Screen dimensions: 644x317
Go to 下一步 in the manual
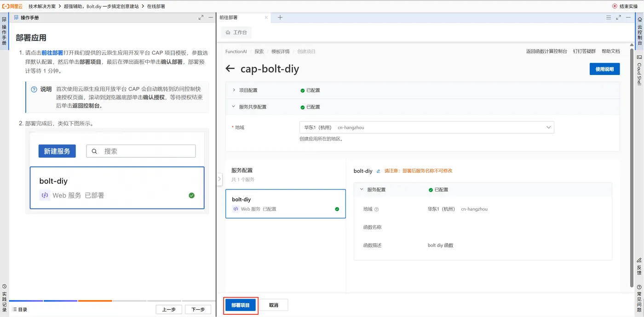click(198, 310)
